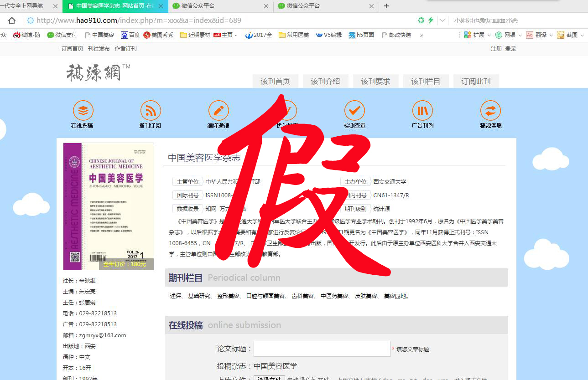This screenshot has width=588, height=380.
Task: Open the 邮政快递 bookmark
Action: (x=396, y=35)
